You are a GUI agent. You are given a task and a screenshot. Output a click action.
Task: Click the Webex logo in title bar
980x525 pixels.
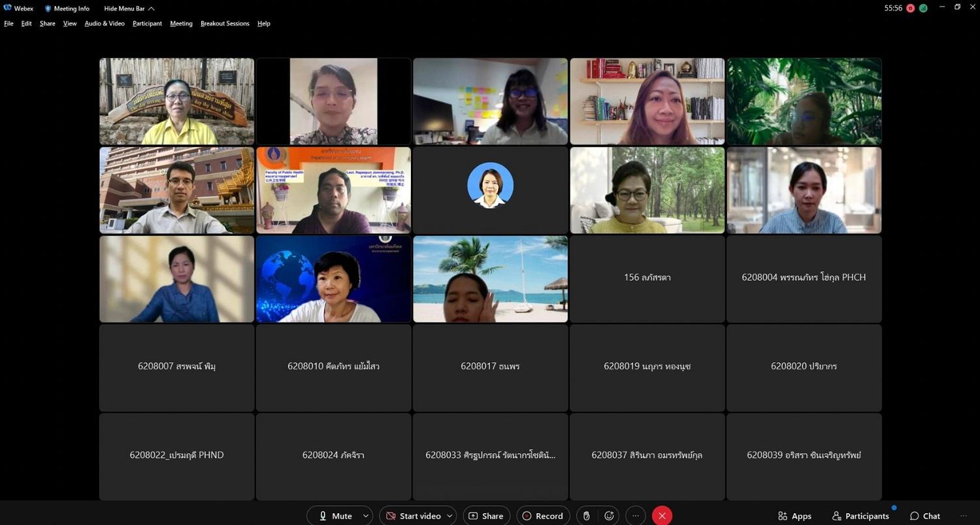click(x=8, y=8)
